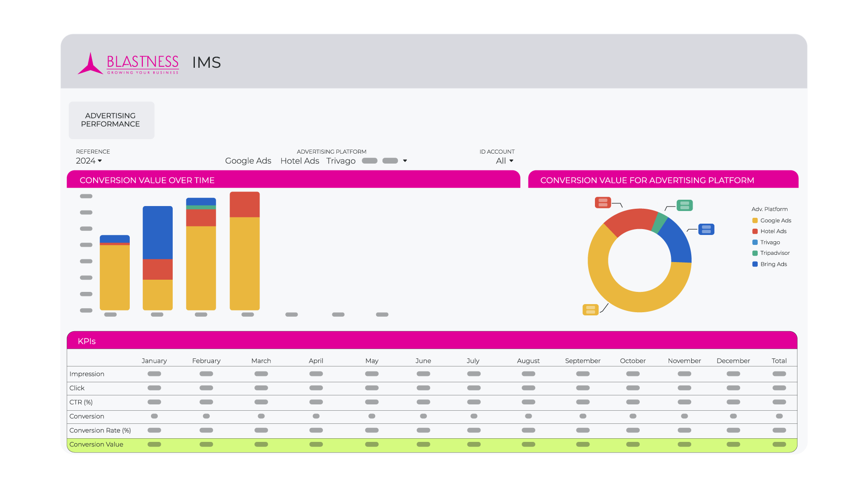Click the August column header
This screenshot has height=488, width=868.
528,361
